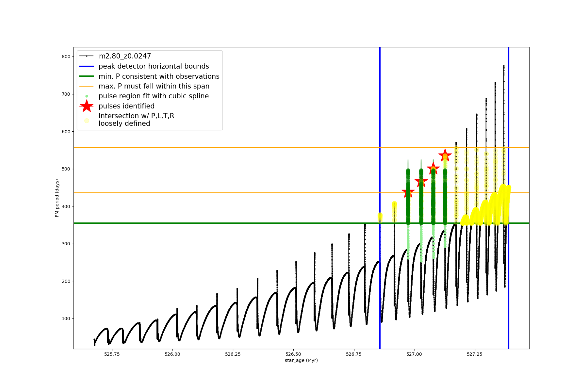Click the black line marker in the legend
Viewport: 588px width, 392px height.
coord(87,56)
